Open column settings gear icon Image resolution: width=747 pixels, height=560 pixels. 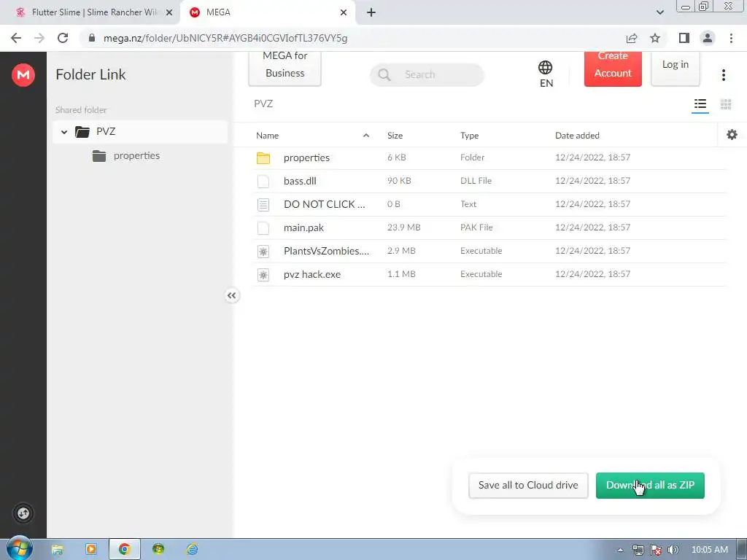[x=732, y=135]
